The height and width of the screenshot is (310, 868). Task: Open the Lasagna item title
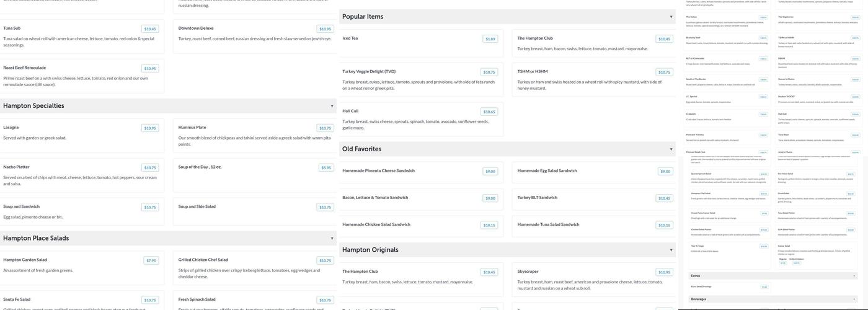pyautogui.click(x=11, y=128)
